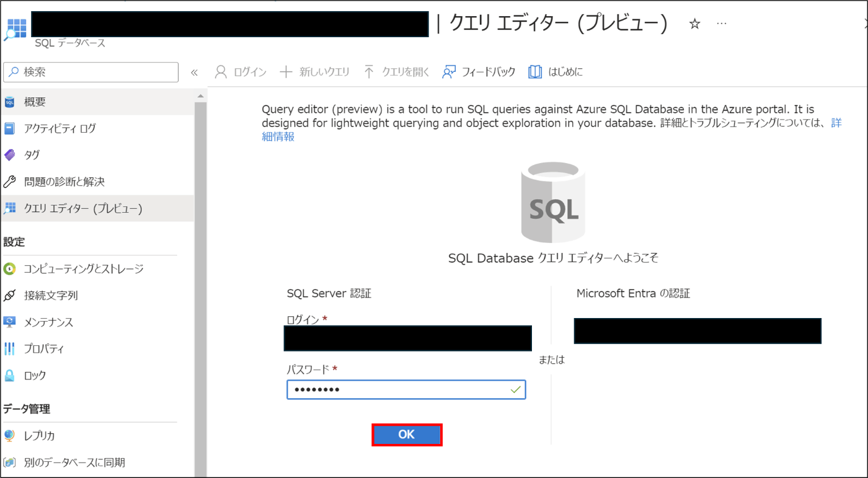
Task: Open はじめに from the toolbar
Action: coord(556,72)
